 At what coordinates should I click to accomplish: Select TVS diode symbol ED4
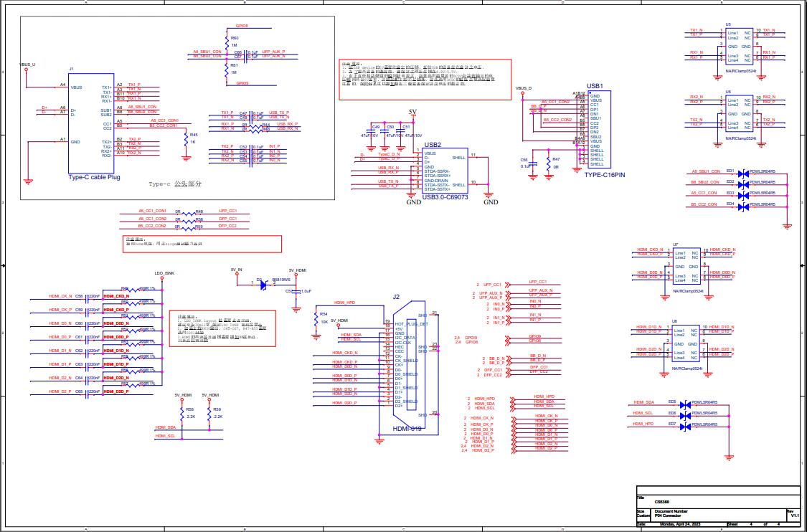(x=742, y=206)
